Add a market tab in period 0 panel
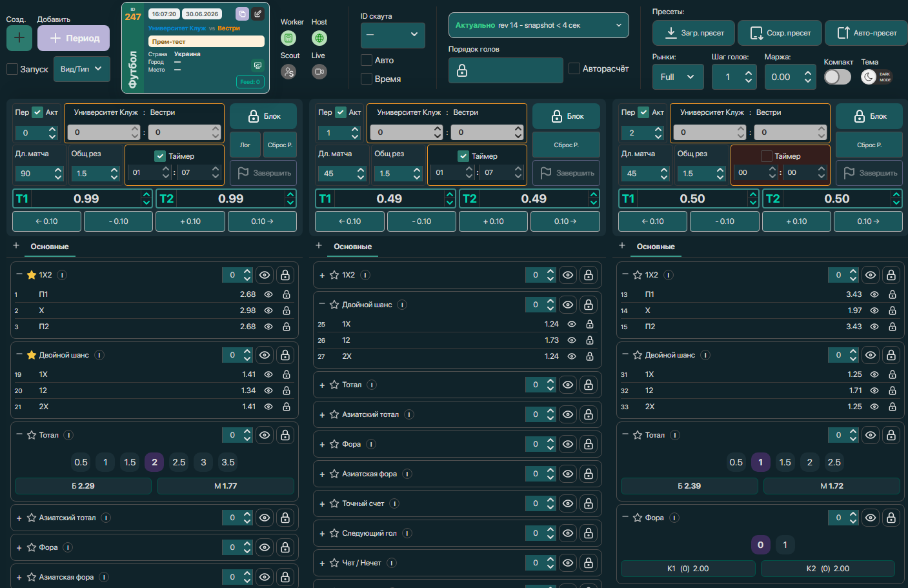This screenshot has height=588, width=908. (x=16, y=245)
